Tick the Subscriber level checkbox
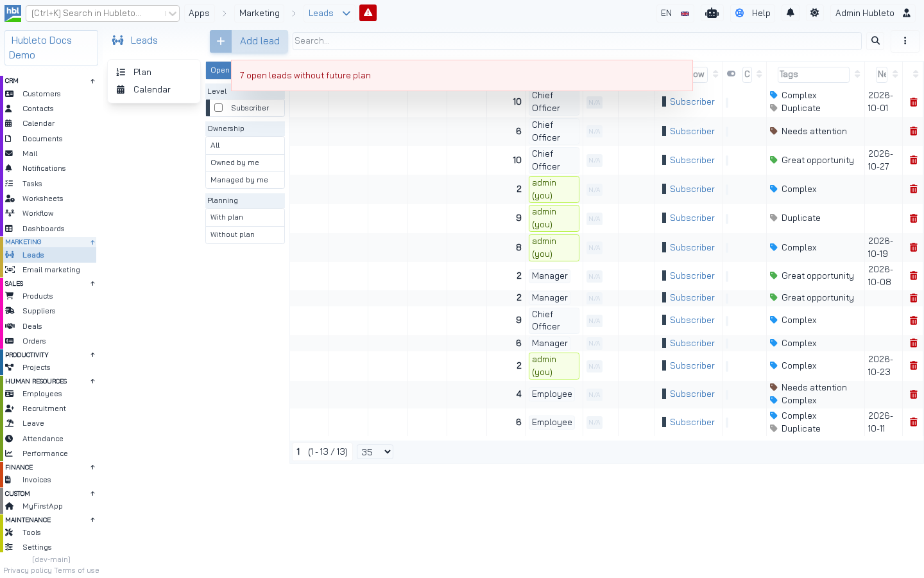The height and width of the screenshot is (578, 924). pos(219,108)
